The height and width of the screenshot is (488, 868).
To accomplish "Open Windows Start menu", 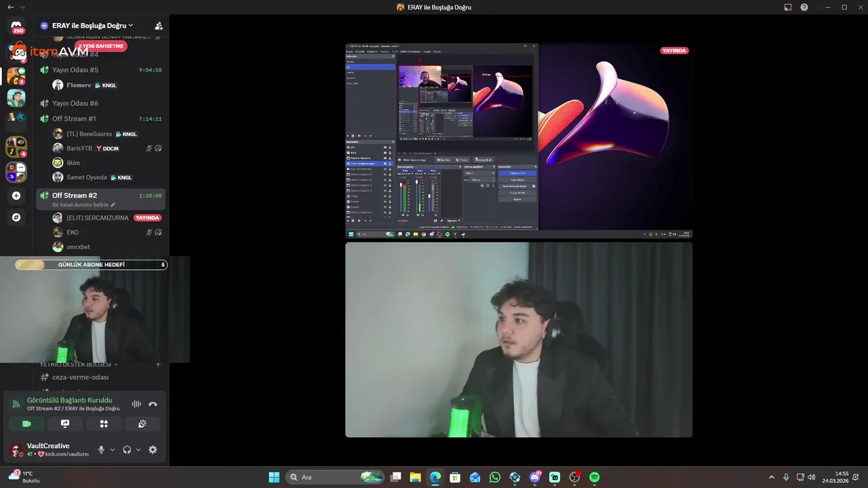I will 274,477.
